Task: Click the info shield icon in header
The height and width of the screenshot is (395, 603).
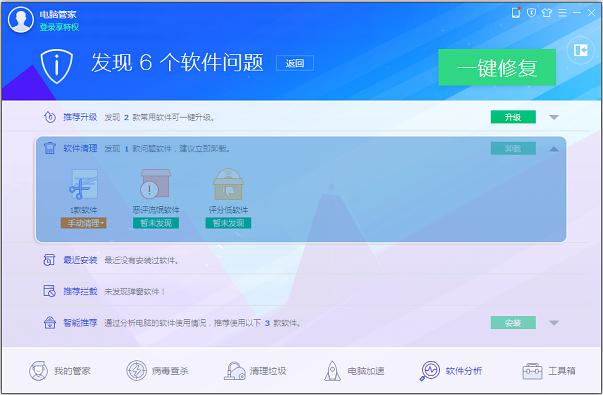Action: pyautogui.click(x=57, y=65)
